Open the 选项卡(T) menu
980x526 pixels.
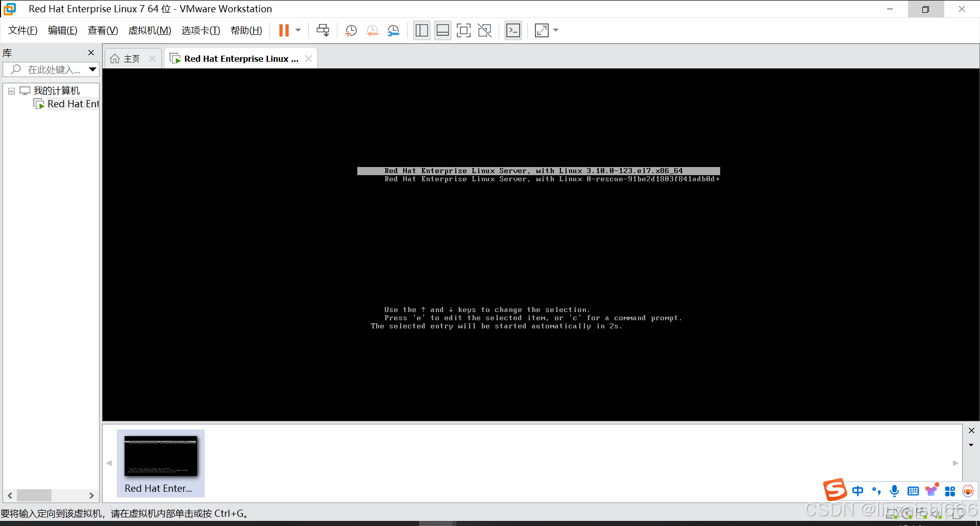tap(201, 31)
